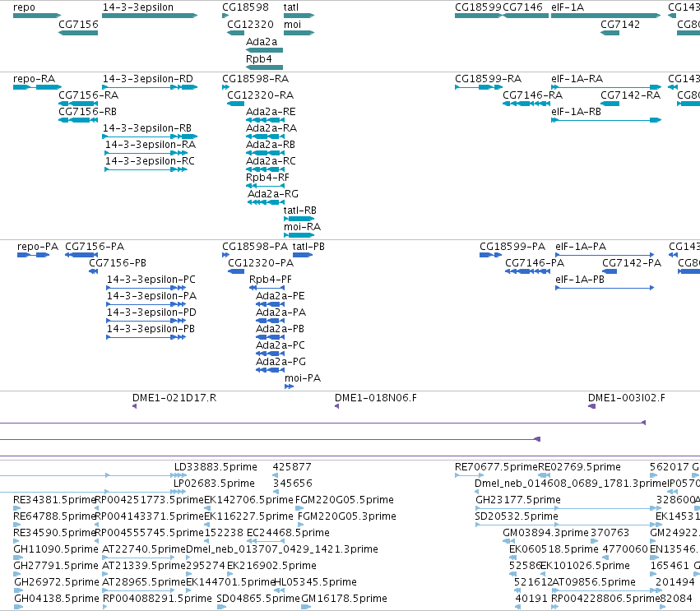Select the tatl gene label
This screenshot has width=700, height=611.
click(x=291, y=7)
